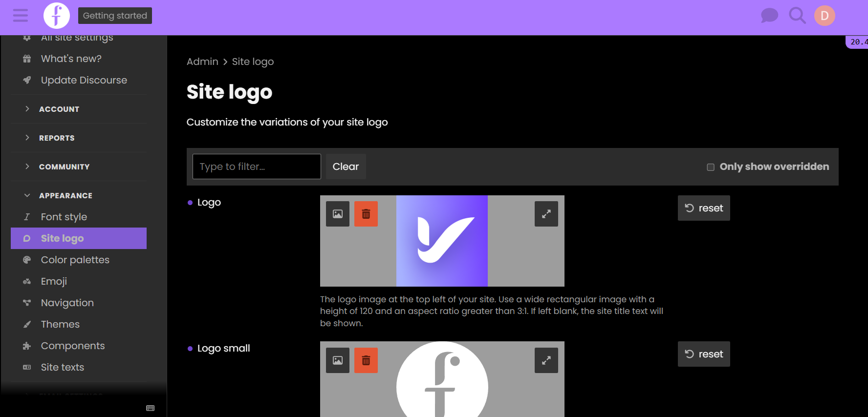Open the chat bubble icon
Viewport: 868px width, 417px height.
769,16
